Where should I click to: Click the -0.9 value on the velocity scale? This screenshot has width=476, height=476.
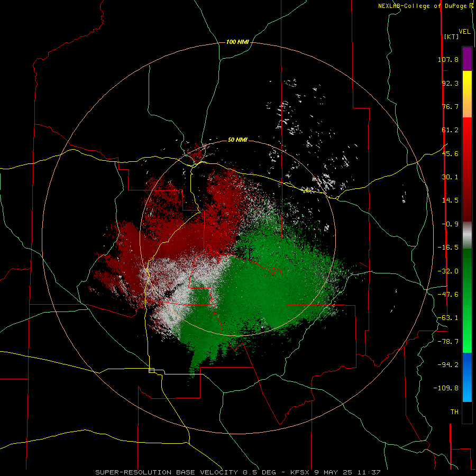point(450,224)
